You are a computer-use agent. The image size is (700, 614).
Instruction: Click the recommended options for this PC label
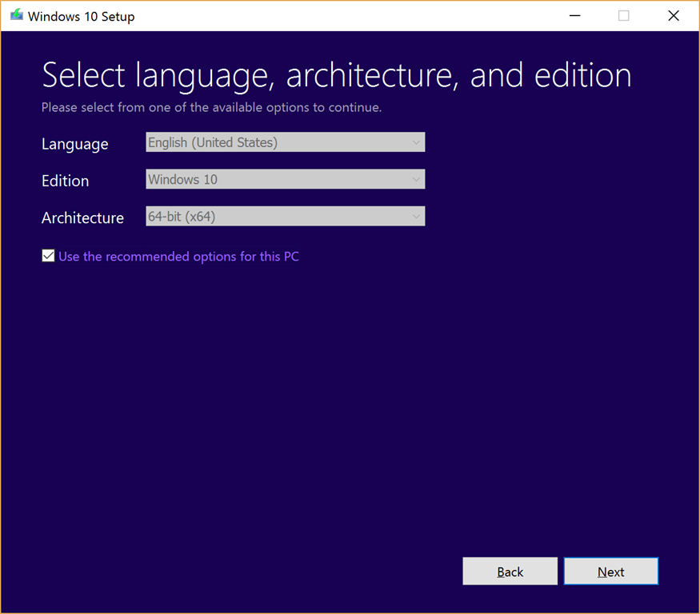point(178,257)
